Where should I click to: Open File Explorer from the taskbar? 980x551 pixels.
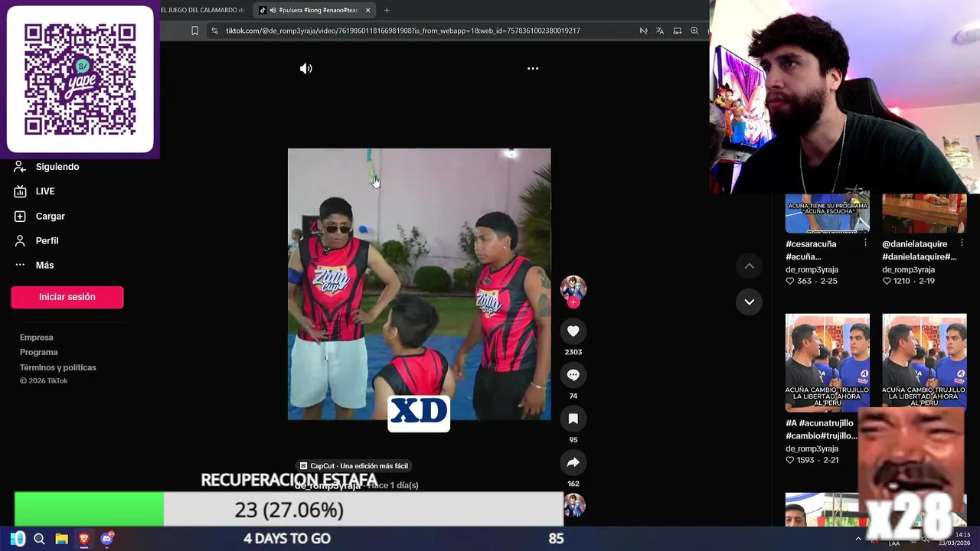pos(61,539)
